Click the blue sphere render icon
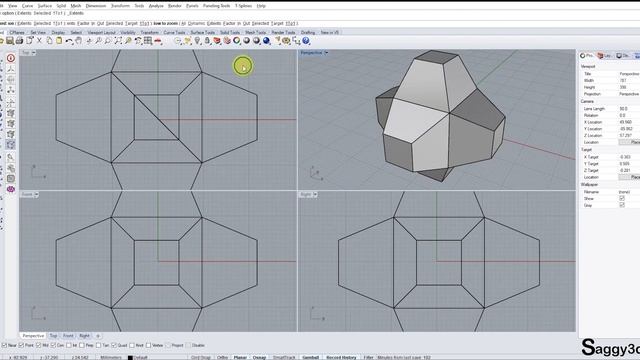 [266, 41]
